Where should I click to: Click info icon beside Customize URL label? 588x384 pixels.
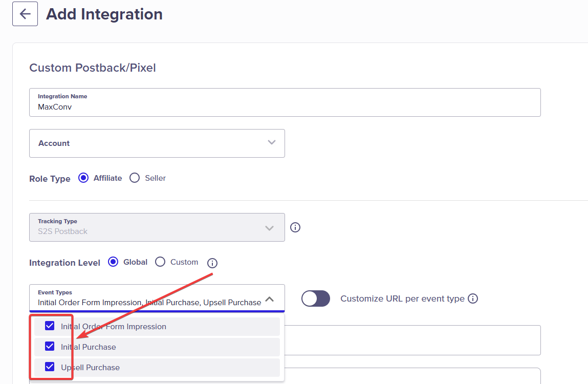[473, 299]
